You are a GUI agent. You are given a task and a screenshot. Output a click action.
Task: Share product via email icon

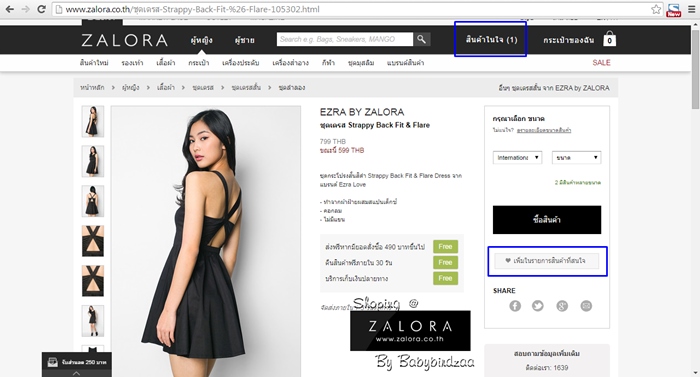pos(586,306)
